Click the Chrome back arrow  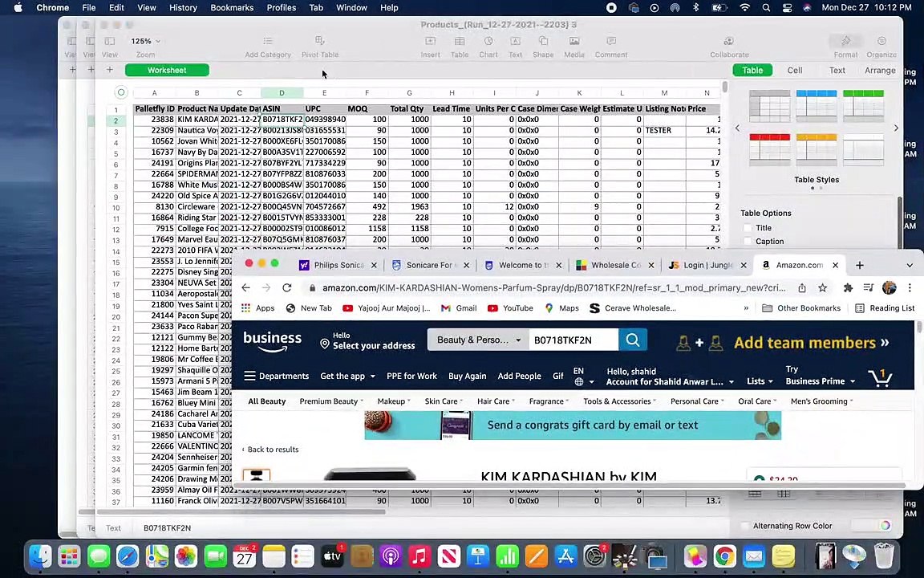pyautogui.click(x=246, y=288)
